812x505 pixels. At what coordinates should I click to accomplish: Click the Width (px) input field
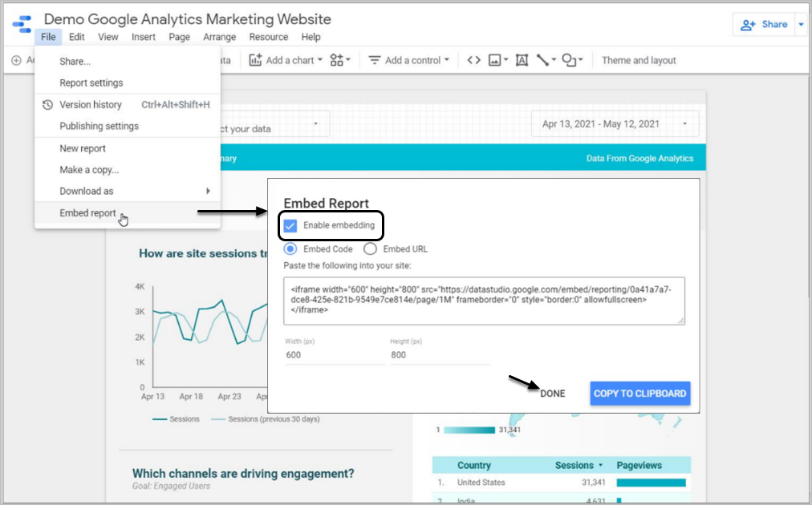point(334,354)
